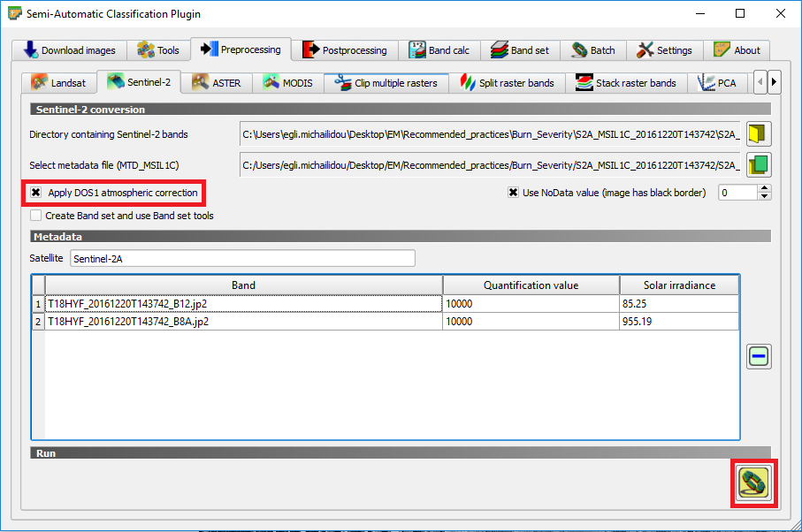Click the Satellite name input field
The width and height of the screenshot is (802, 532).
tap(242, 258)
